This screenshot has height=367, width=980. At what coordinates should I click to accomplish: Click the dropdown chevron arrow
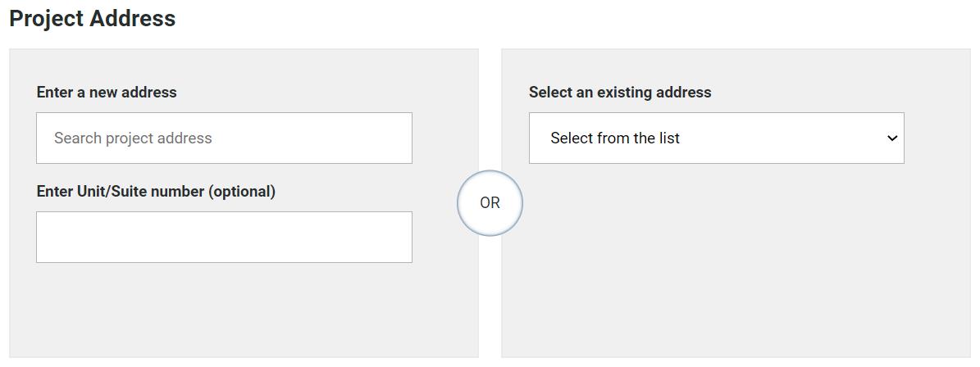pyautogui.click(x=892, y=138)
